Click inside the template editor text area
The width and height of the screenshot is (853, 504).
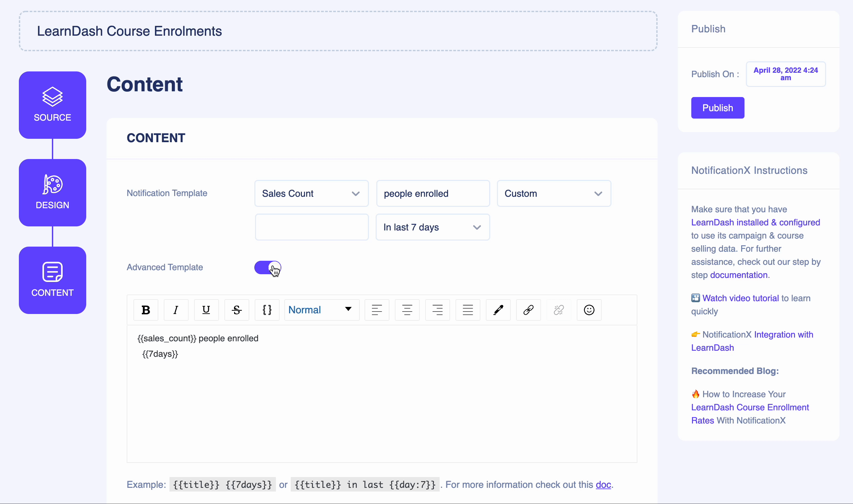[382, 394]
